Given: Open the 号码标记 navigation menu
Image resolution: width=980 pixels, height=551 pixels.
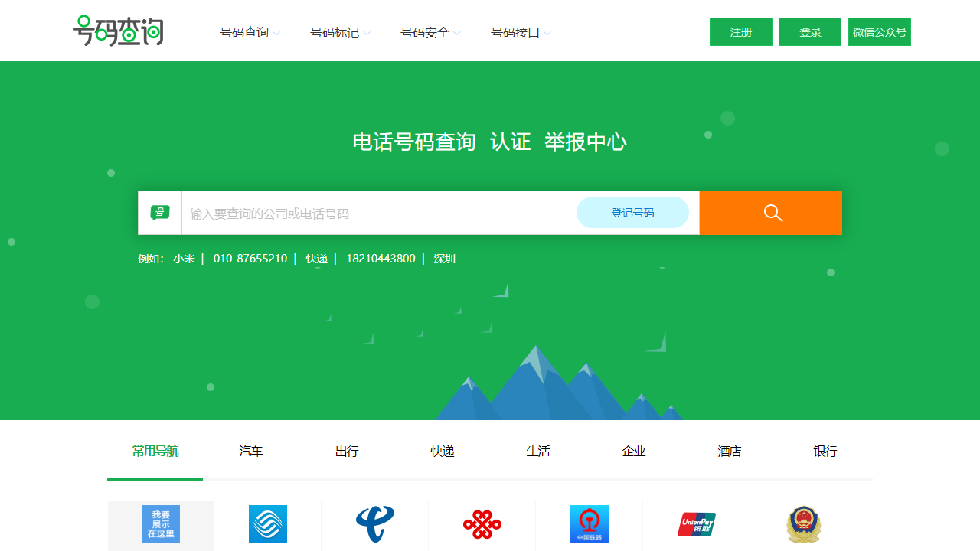Looking at the screenshot, I should coord(335,33).
